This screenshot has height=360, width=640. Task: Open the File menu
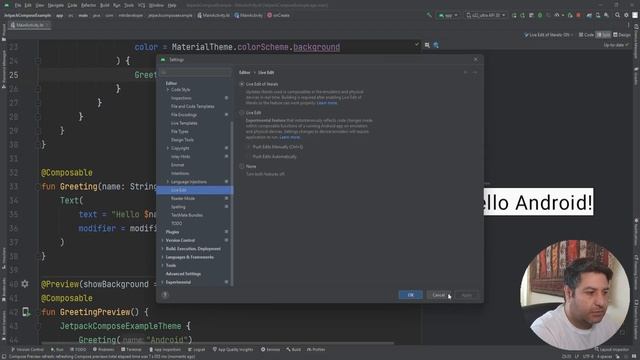point(18,5)
